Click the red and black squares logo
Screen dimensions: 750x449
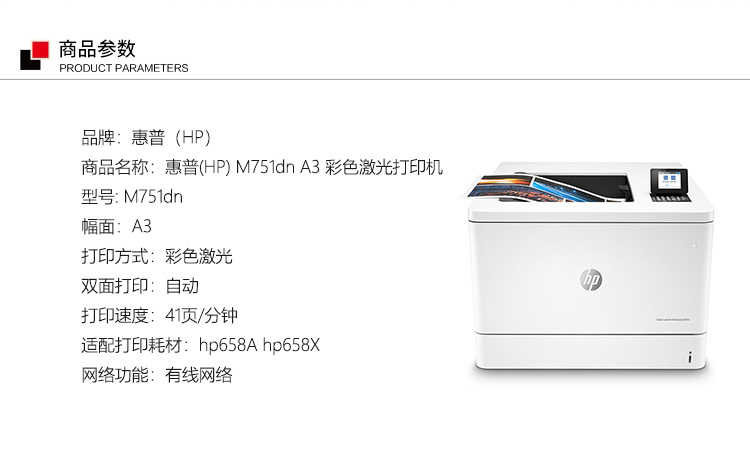click(x=34, y=55)
